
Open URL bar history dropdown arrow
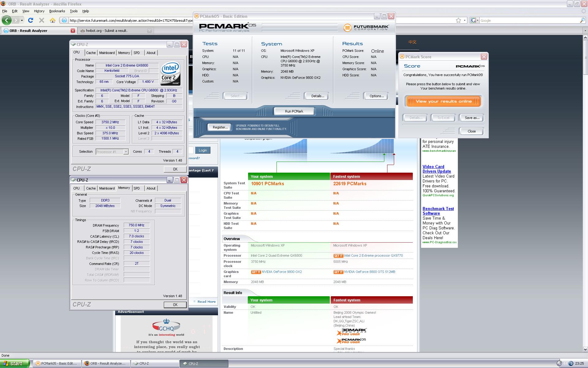coord(465,21)
